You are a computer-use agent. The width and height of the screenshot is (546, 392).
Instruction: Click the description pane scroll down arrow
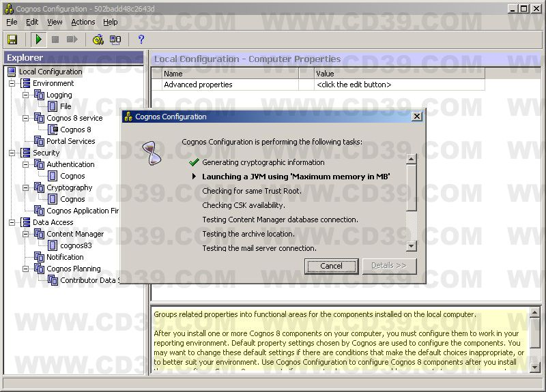[x=535, y=367]
